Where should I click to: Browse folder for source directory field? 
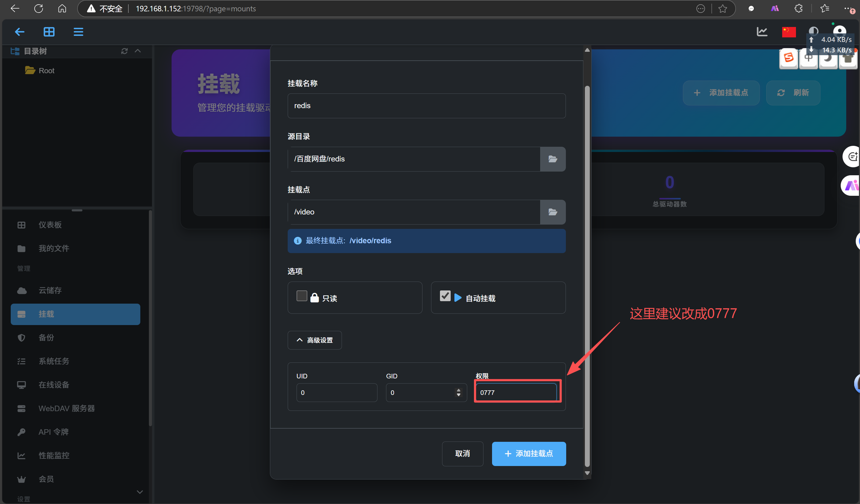pyautogui.click(x=552, y=159)
